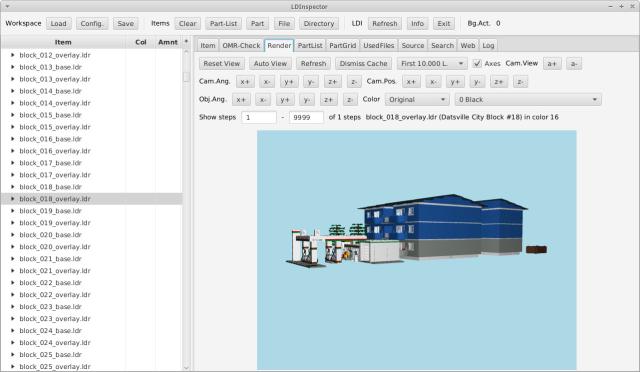Open the Color mode Original dropdown
The width and height of the screenshot is (640, 372).
click(417, 100)
